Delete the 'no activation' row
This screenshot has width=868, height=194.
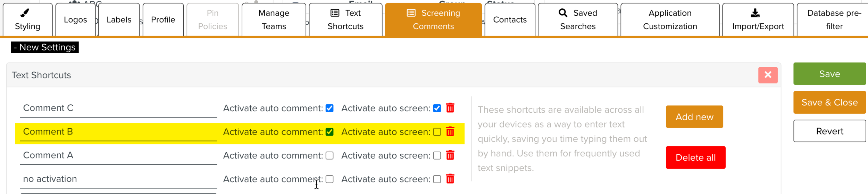point(450,179)
